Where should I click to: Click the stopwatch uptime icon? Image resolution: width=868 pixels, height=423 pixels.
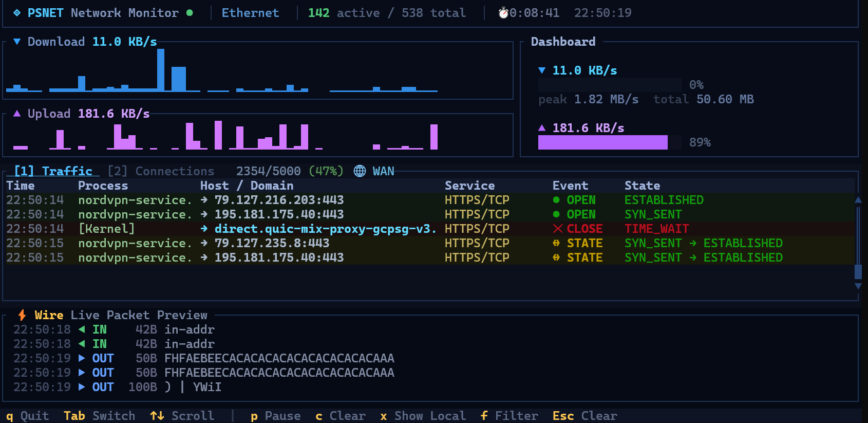pyautogui.click(x=503, y=13)
